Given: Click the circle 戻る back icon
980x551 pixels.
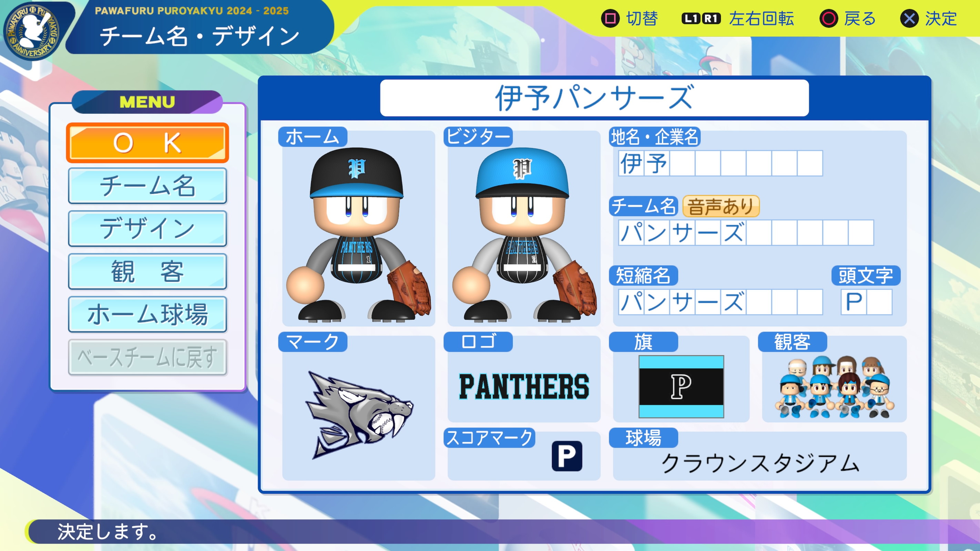Looking at the screenshot, I should tap(829, 19).
